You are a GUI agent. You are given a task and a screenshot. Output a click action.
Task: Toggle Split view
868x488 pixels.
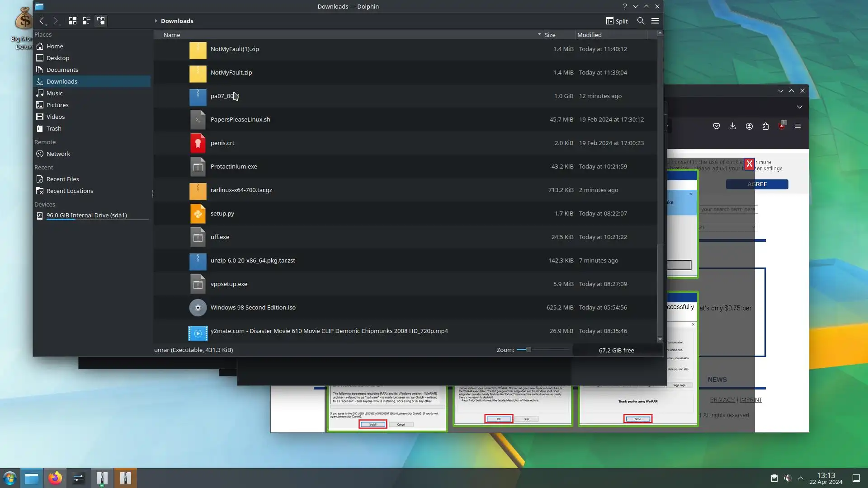[617, 21]
